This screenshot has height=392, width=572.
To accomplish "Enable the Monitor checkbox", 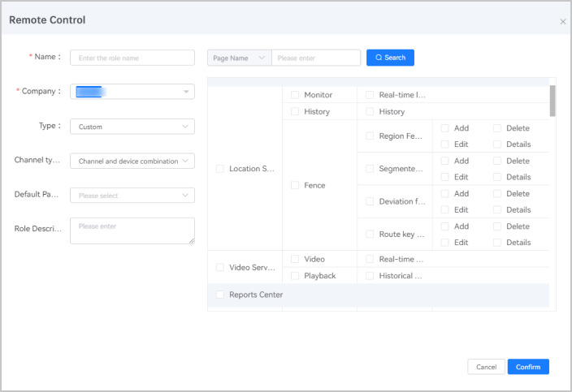I will coord(295,95).
